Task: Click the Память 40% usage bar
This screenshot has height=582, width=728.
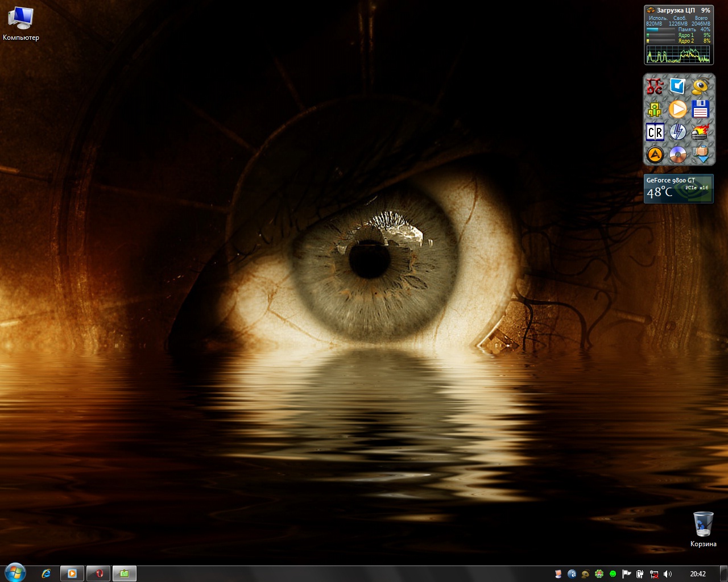Action: pos(660,30)
